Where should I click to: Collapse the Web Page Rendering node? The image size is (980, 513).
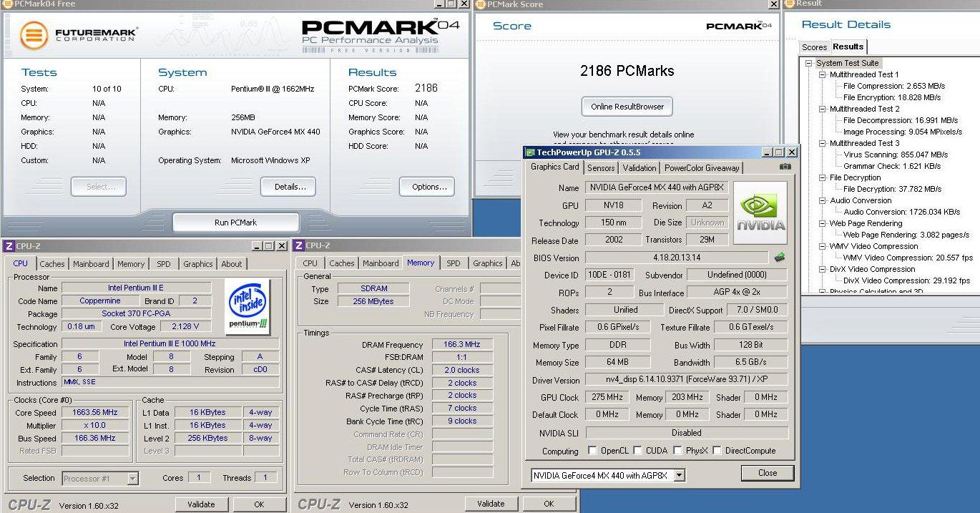[823, 223]
